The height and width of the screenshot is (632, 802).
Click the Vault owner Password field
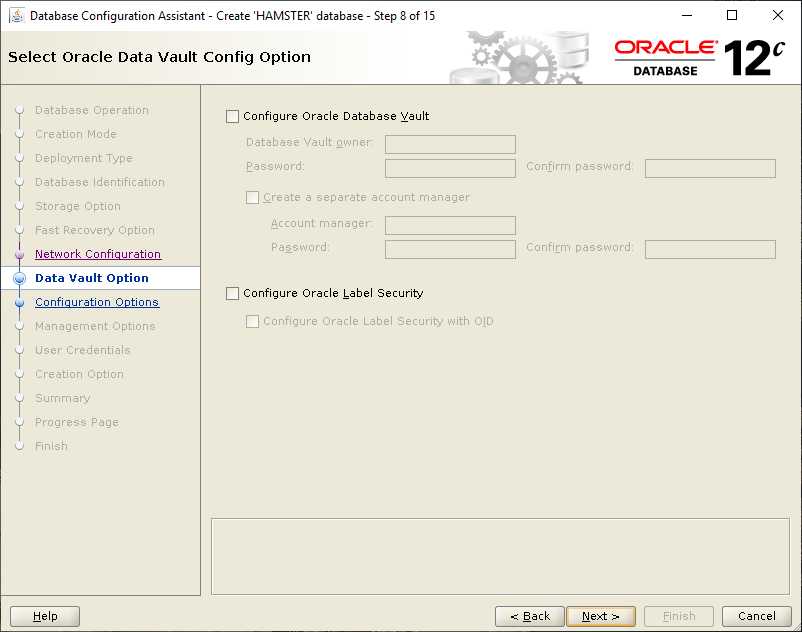[x=450, y=168]
